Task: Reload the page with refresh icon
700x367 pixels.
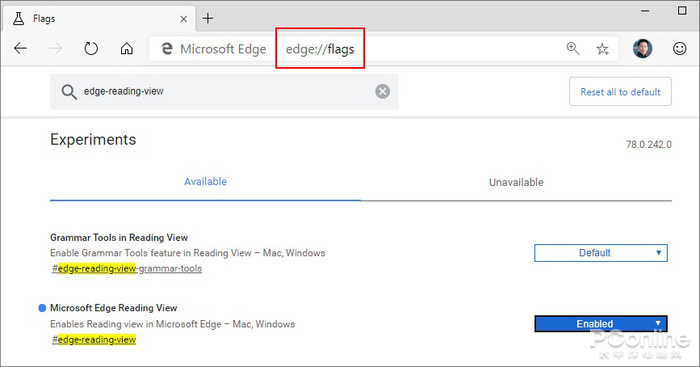Action: tap(91, 48)
